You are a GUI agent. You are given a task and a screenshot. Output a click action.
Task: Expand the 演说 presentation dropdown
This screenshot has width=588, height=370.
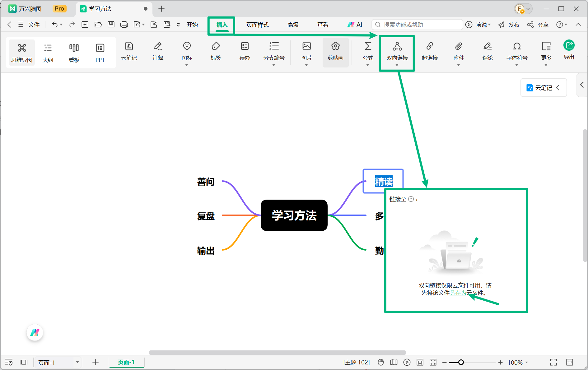[489, 25]
